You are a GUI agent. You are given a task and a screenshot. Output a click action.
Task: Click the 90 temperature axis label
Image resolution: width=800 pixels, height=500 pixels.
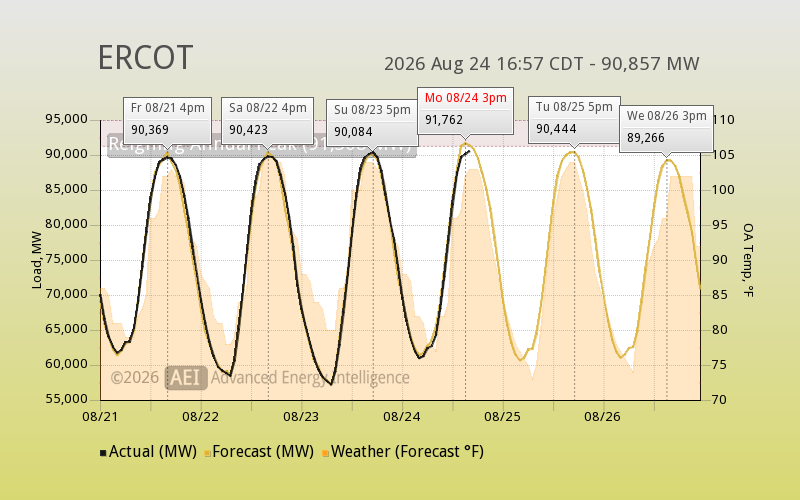pos(720,260)
